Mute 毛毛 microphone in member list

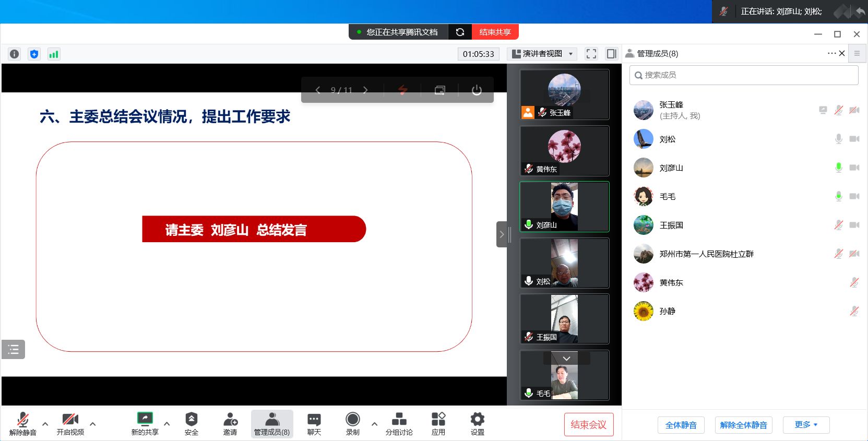coord(838,196)
